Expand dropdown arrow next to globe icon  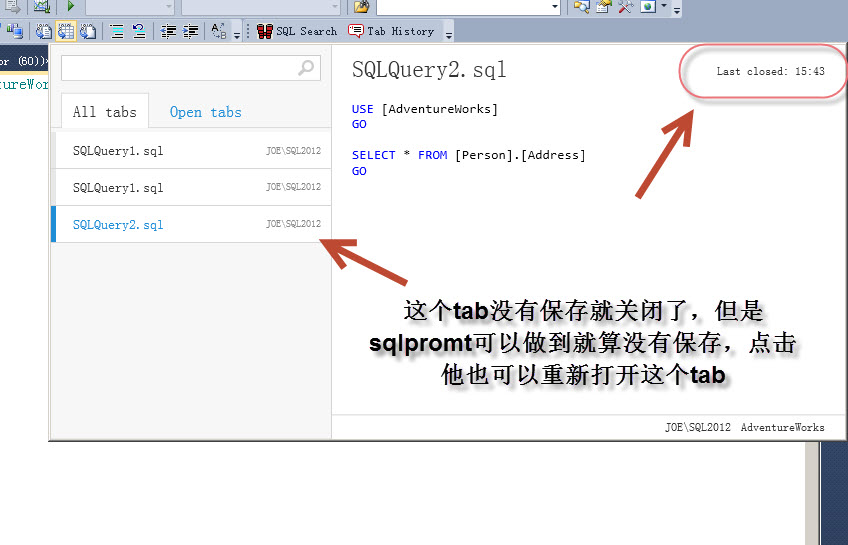pyautogui.click(x=664, y=6)
